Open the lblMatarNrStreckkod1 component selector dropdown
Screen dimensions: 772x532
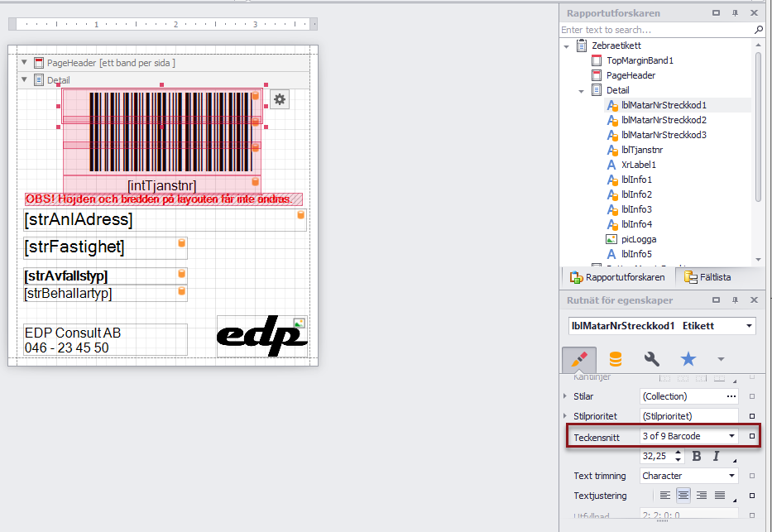tap(749, 326)
